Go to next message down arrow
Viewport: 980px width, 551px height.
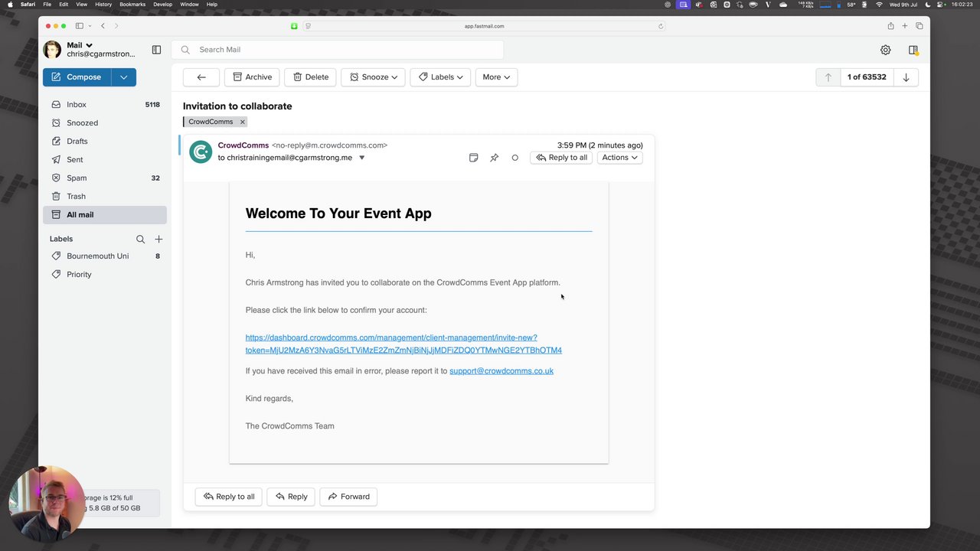pyautogui.click(x=906, y=77)
